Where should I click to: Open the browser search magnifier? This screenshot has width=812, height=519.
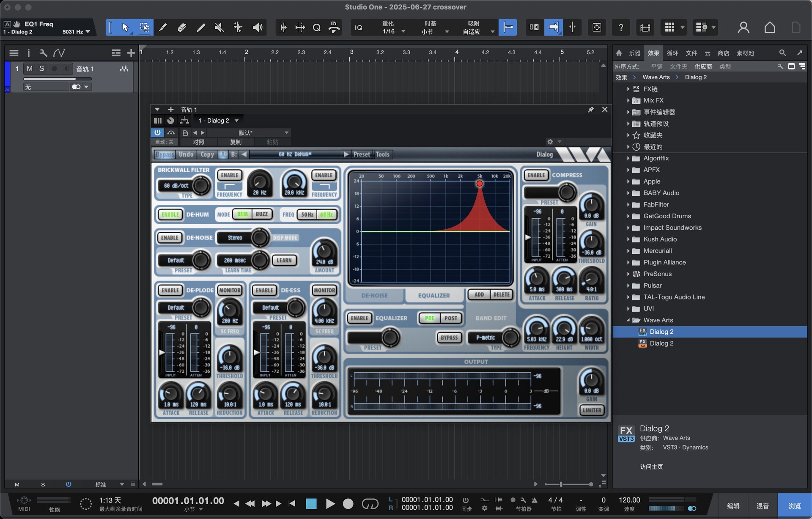[x=782, y=53]
